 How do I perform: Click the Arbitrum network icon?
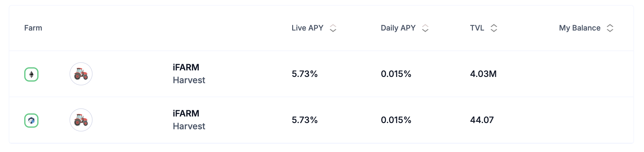pyautogui.click(x=31, y=121)
